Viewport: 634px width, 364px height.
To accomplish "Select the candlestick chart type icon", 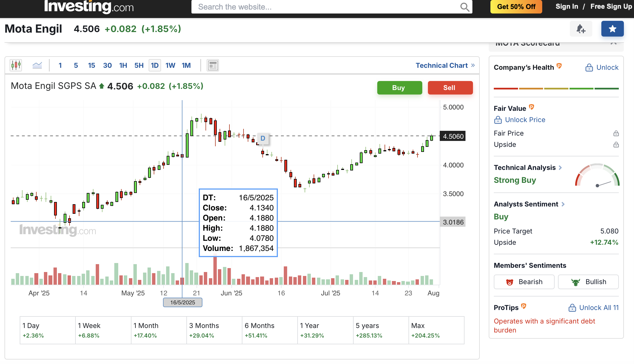I will pyautogui.click(x=16, y=65).
